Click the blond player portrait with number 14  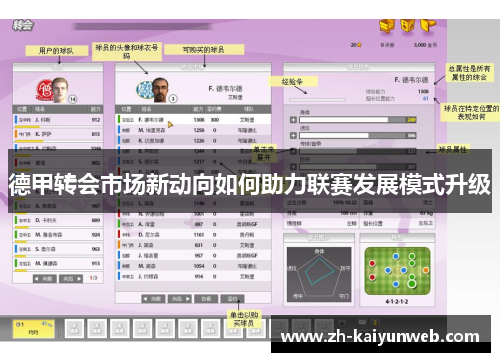coord(60,89)
